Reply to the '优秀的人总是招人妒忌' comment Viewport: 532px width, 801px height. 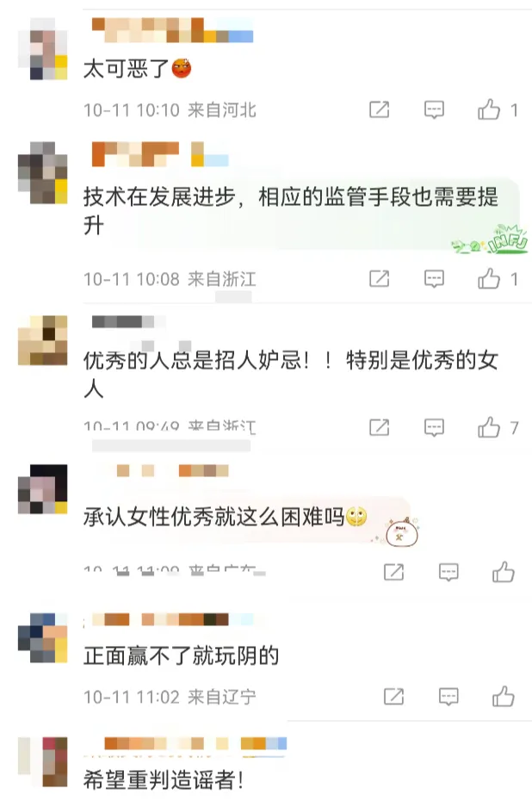tap(434, 427)
